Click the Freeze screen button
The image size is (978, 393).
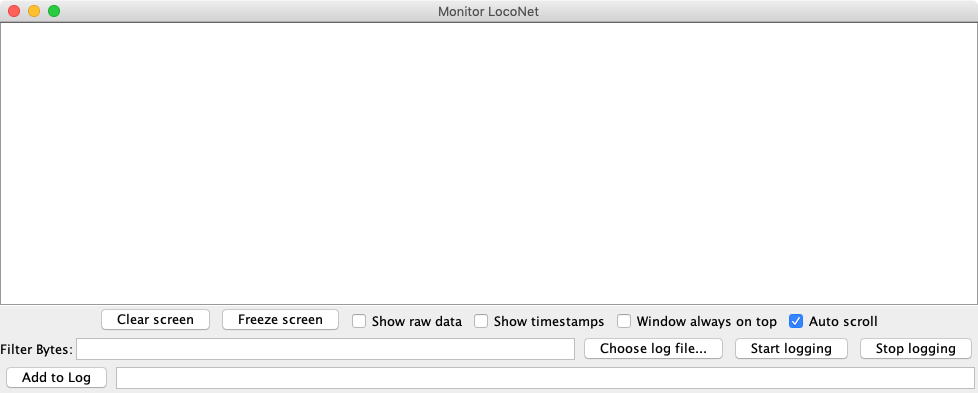[x=280, y=320]
